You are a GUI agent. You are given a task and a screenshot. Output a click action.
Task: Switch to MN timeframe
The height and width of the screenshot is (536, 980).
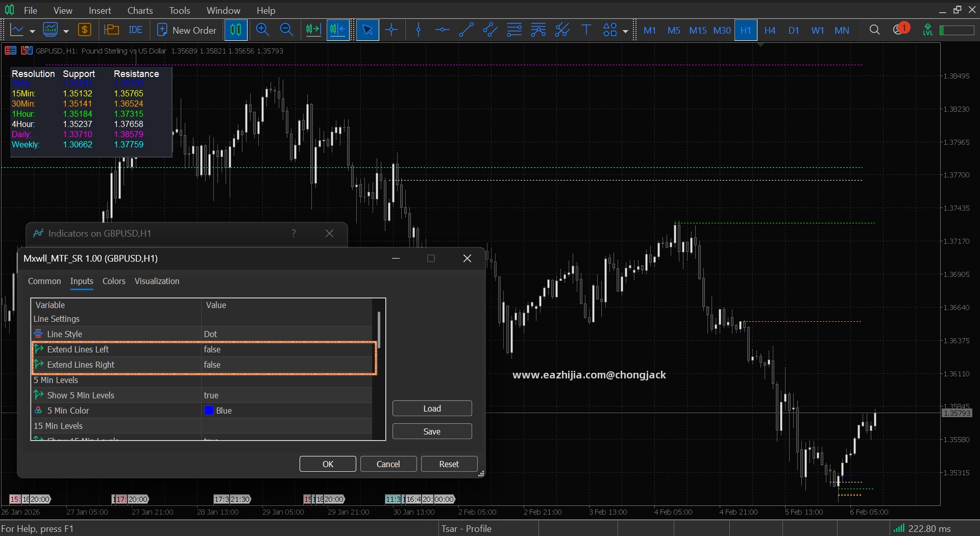[x=842, y=30]
